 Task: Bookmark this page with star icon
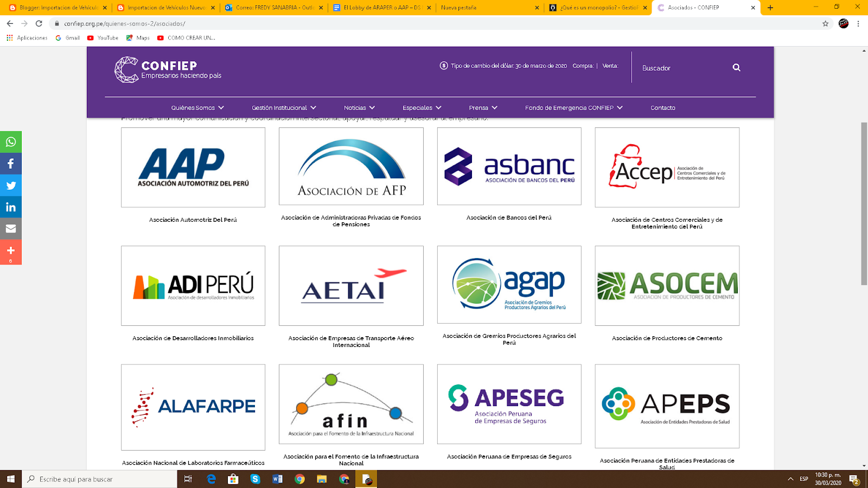pos(825,23)
